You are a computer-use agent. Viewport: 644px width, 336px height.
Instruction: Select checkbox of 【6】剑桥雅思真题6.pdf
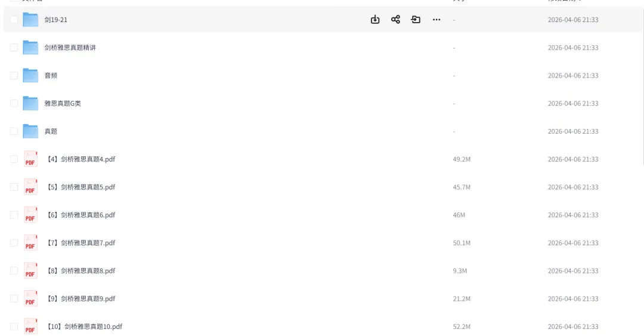pyautogui.click(x=14, y=215)
